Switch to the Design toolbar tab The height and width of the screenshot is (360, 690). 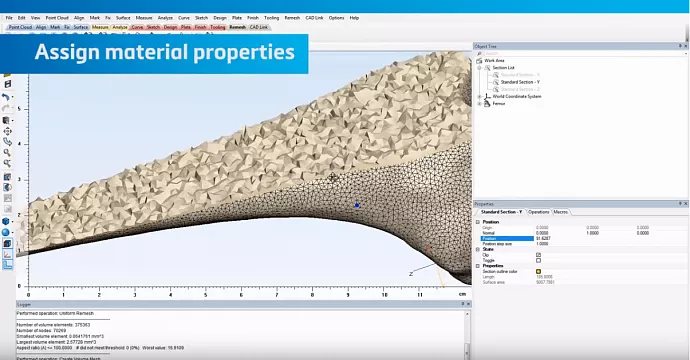(170, 27)
